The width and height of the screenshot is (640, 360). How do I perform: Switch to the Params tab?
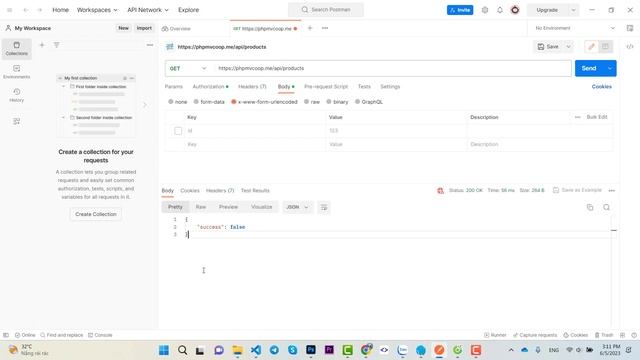pos(173,87)
